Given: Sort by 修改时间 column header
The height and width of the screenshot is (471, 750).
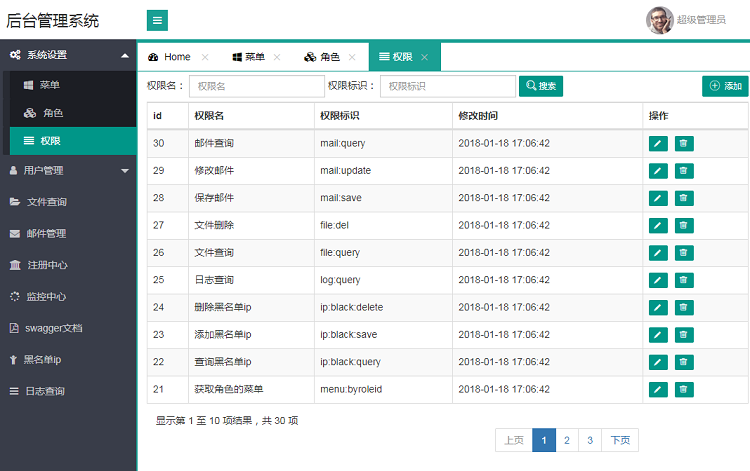Looking at the screenshot, I should click(548, 116).
